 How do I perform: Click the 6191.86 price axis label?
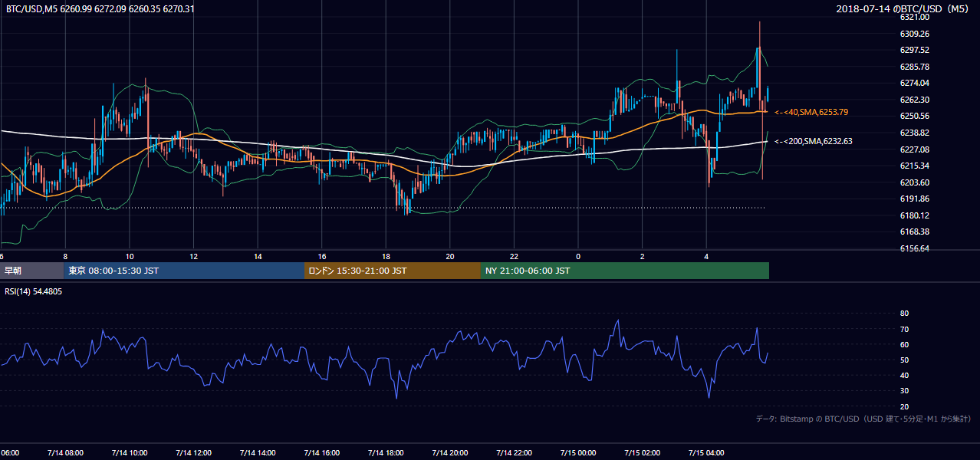coord(914,199)
